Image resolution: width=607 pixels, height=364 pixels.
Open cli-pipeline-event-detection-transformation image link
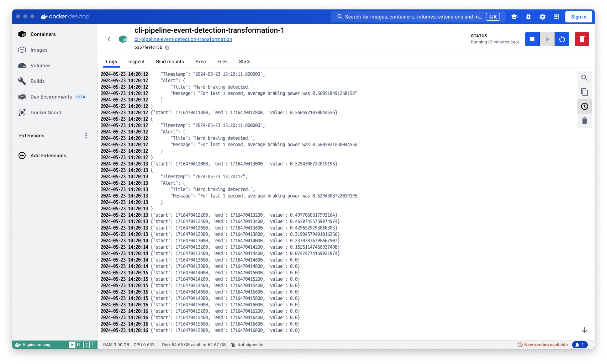[x=183, y=39]
